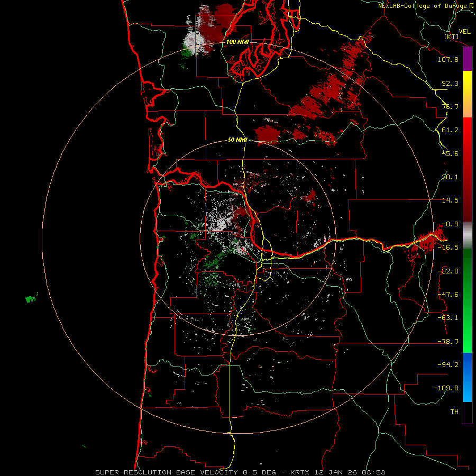Click the -94.2 velocity scale value
476x476 pixels.
pyautogui.click(x=448, y=365)
